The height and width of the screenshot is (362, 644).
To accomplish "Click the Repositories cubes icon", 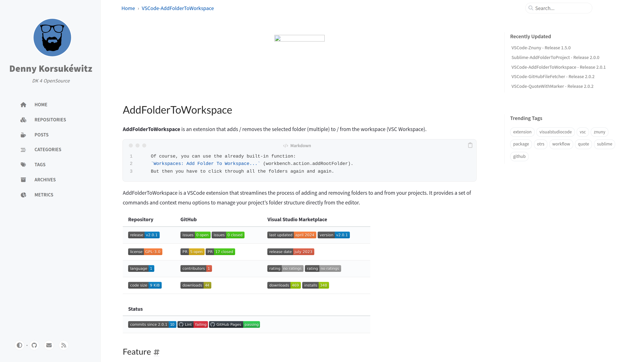I will click(23, 120).
